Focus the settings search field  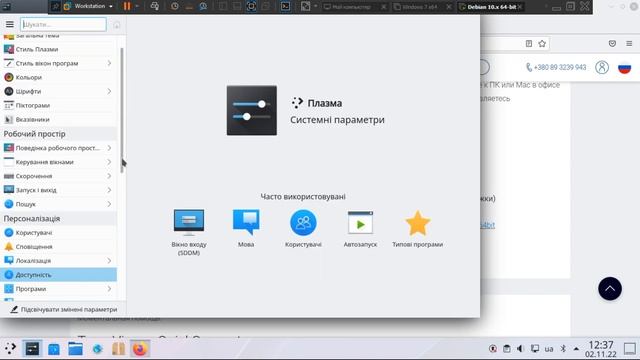(x=63, y=24)
